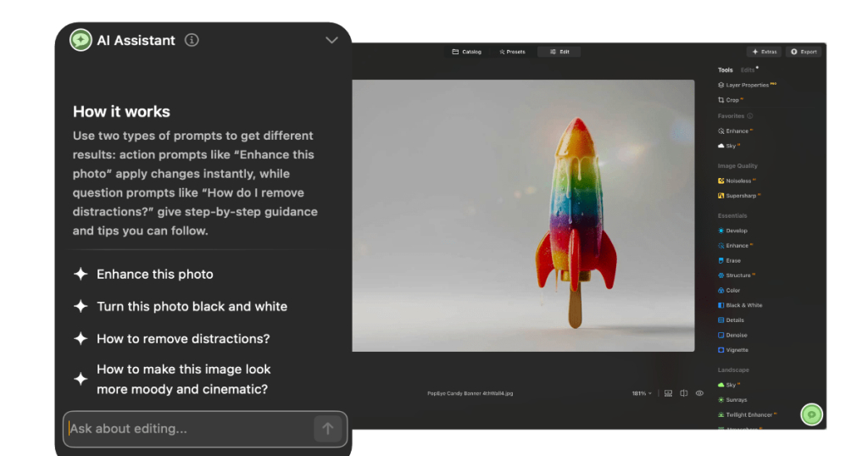This screenshot has height=456, width=868.
Task: Open Enhance tool under Essentials
Action: [735, 245]
